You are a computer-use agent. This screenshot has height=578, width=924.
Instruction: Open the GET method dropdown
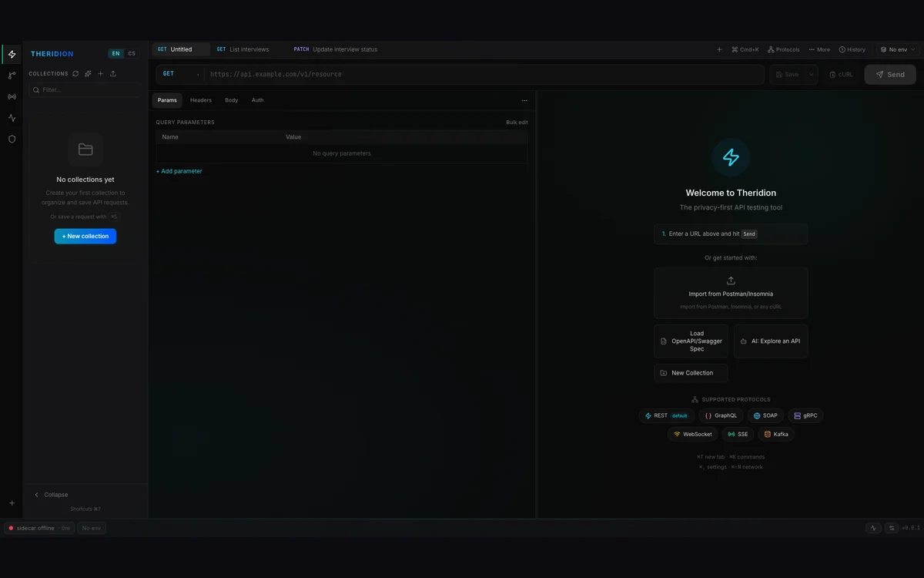click(x=180, y=74)
